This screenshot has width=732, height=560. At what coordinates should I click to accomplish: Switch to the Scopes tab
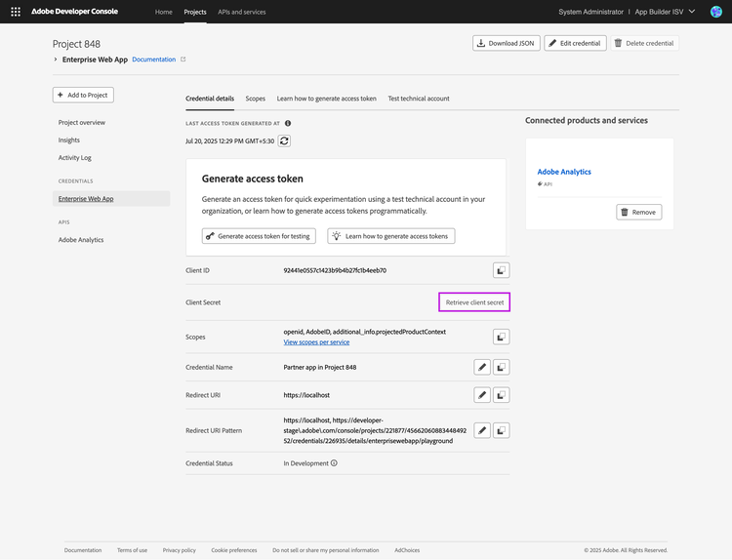coord(255,99)
